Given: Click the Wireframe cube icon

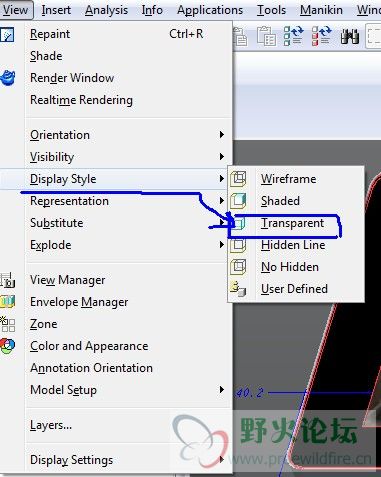Looking at the screenshot, I should pos(238,179).
